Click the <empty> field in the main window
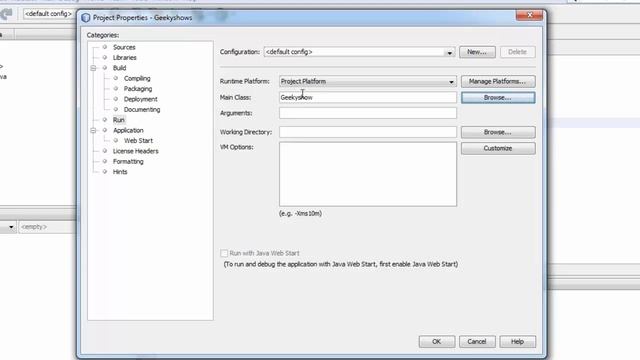The image size is (640, 360). tap(47, 227)
